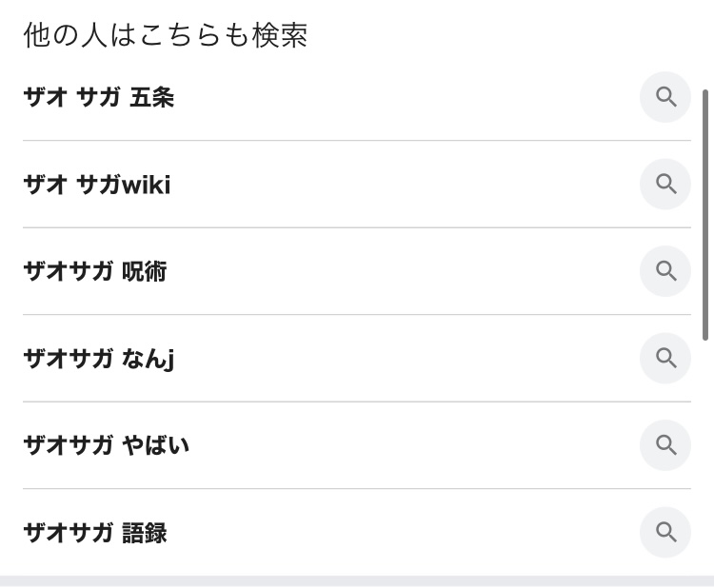The image size is (714, 588).
Task: Click search icon beside ザオ サガ 五条
Action: click(665, 97)
